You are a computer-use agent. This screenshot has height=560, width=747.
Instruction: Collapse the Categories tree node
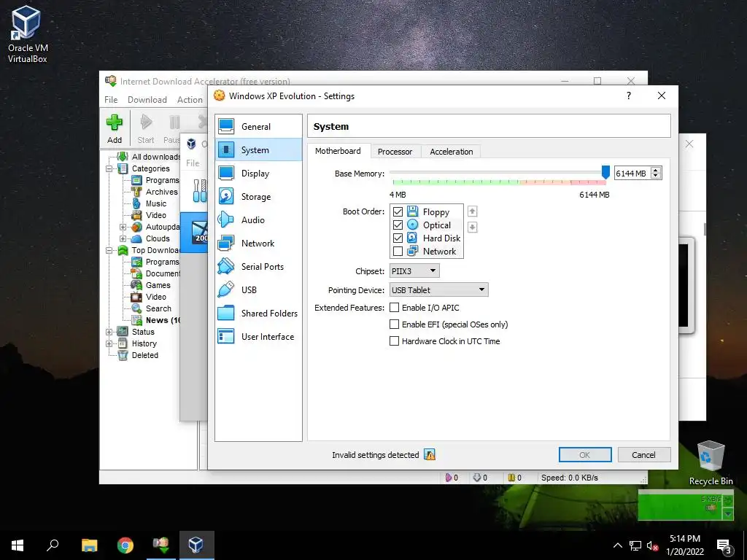point(109,168)
